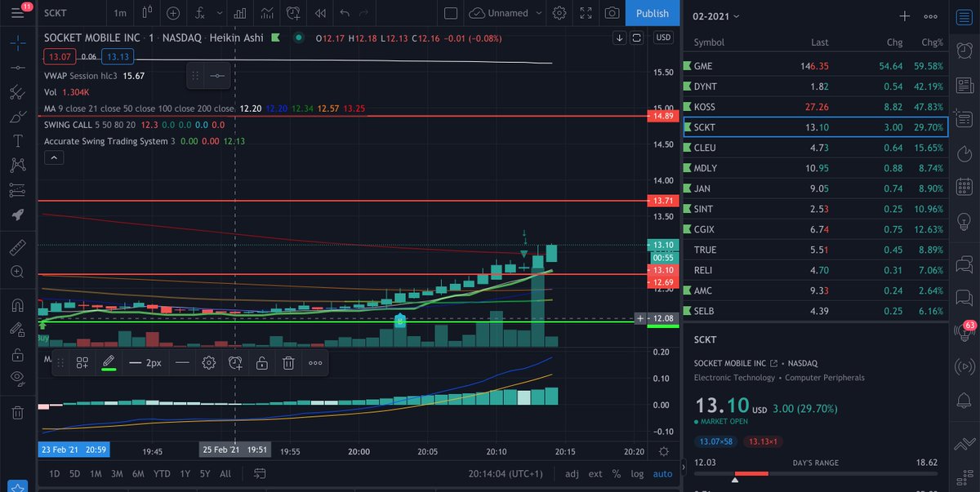
Task: Delete drawing via floating toolbar trash icon
Action: coord(288,363)
